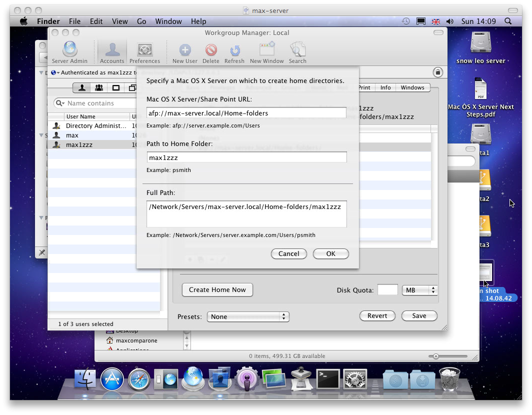Switch to the Computers list tab icon
The width and height of the screenshot is (532, 415).
[x=115, y=88]
